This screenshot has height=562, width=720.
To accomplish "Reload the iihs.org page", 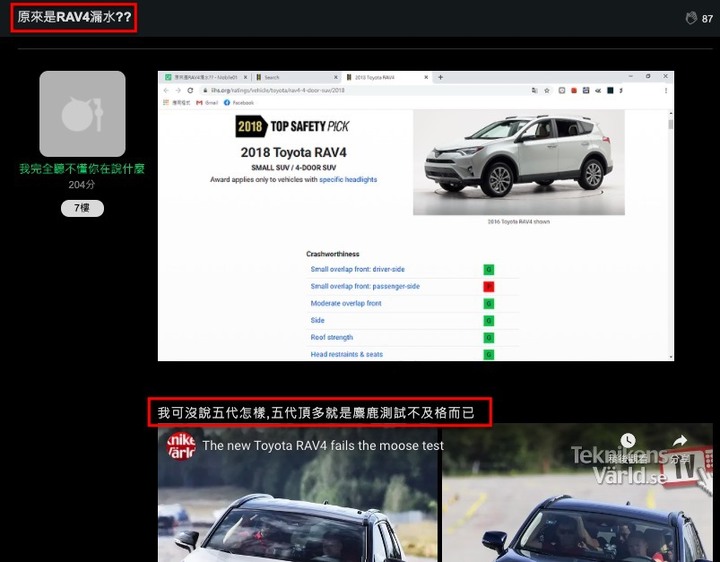I will [x=190, y=90].
